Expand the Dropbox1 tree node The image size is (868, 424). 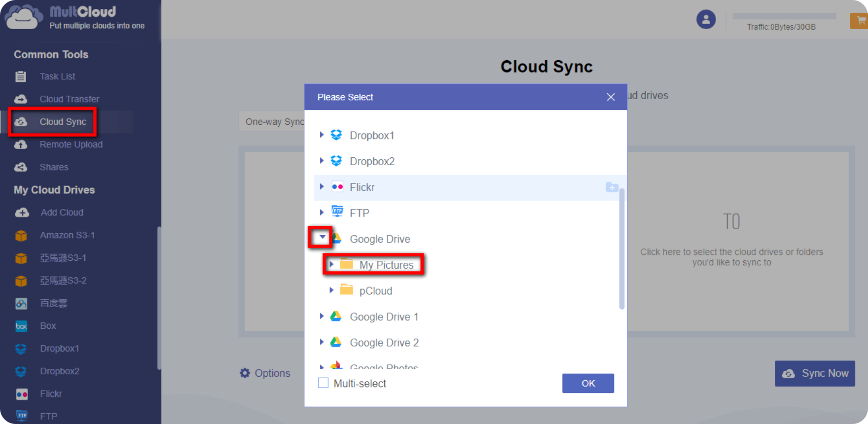click(322, 135)
